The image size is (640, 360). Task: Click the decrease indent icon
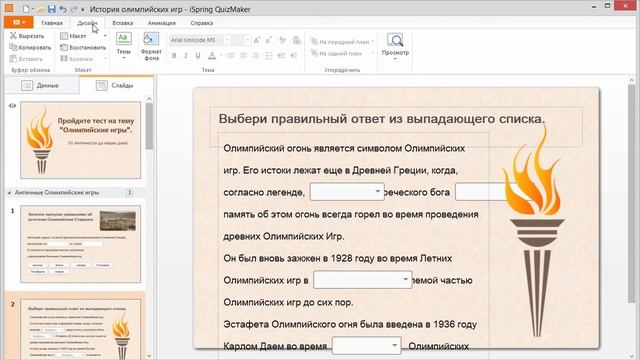tap(281, 56)
